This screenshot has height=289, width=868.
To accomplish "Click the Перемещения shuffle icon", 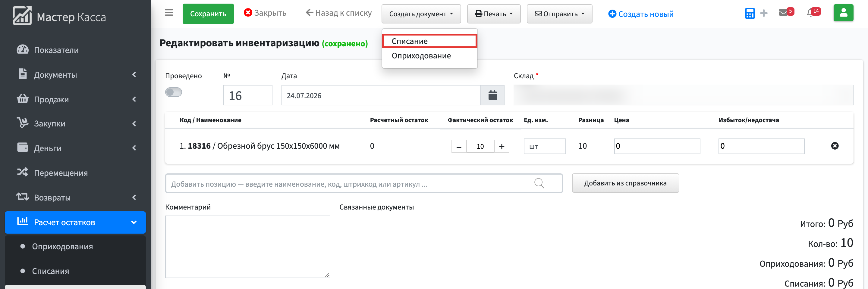I will 23,172.
